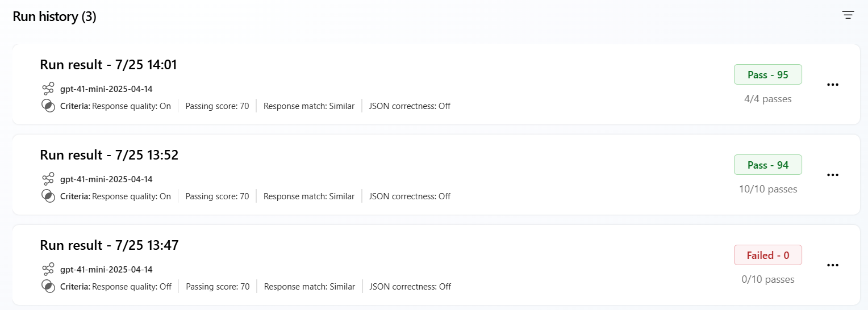Click the criteria icon in the 14:01 run
The image size is (868, 310).
click(48, 106)
